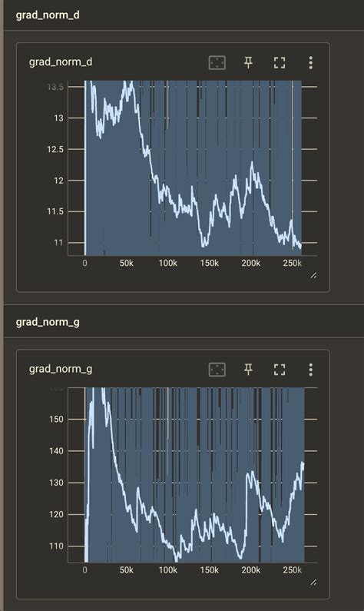
Task: Click the grad_norm_g line chart area
Action: [x=193, y=475]
